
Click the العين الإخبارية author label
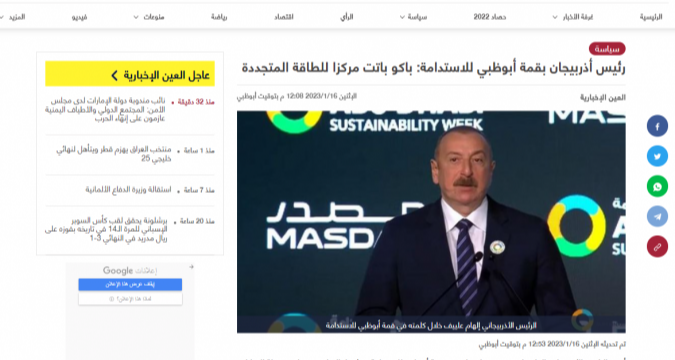603,98
